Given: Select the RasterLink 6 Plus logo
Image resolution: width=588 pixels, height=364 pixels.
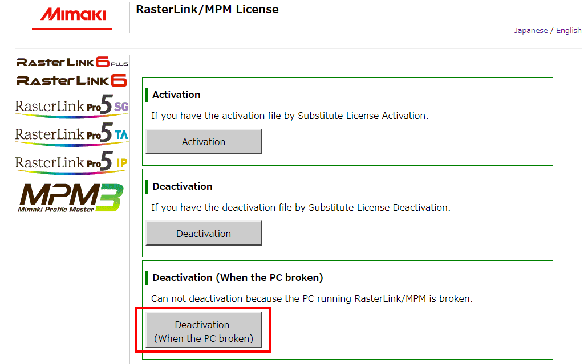Looking at the screenshot, I should (x=71, y=62).
